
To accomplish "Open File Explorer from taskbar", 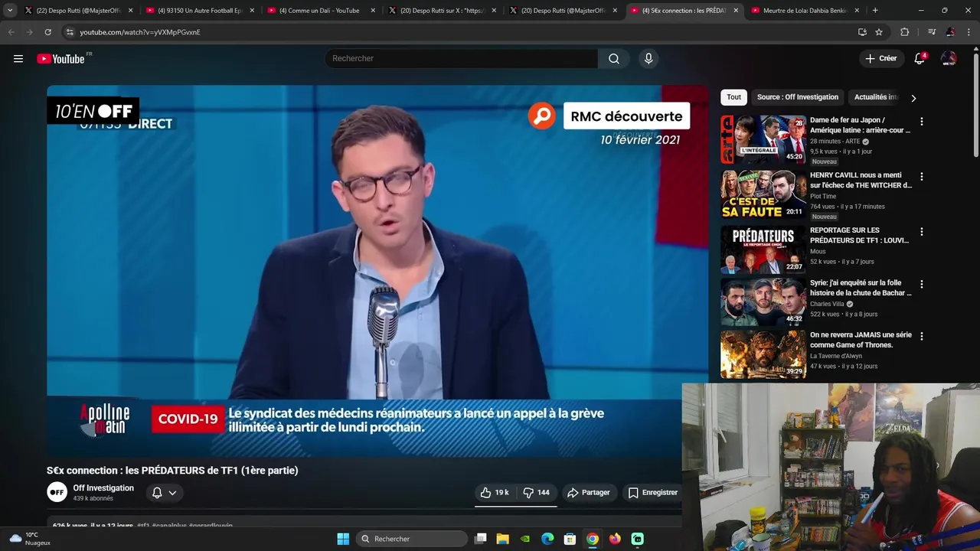I will [x=502, y=539].
